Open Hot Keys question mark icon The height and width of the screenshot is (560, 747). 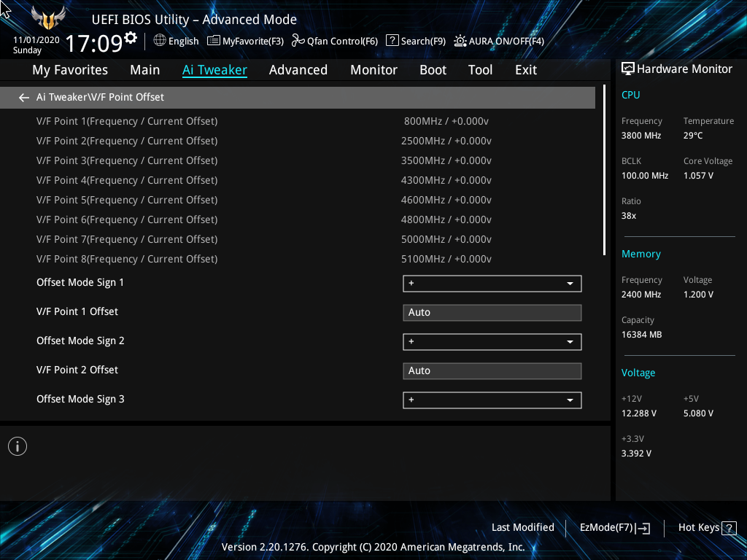click(729, 528)
